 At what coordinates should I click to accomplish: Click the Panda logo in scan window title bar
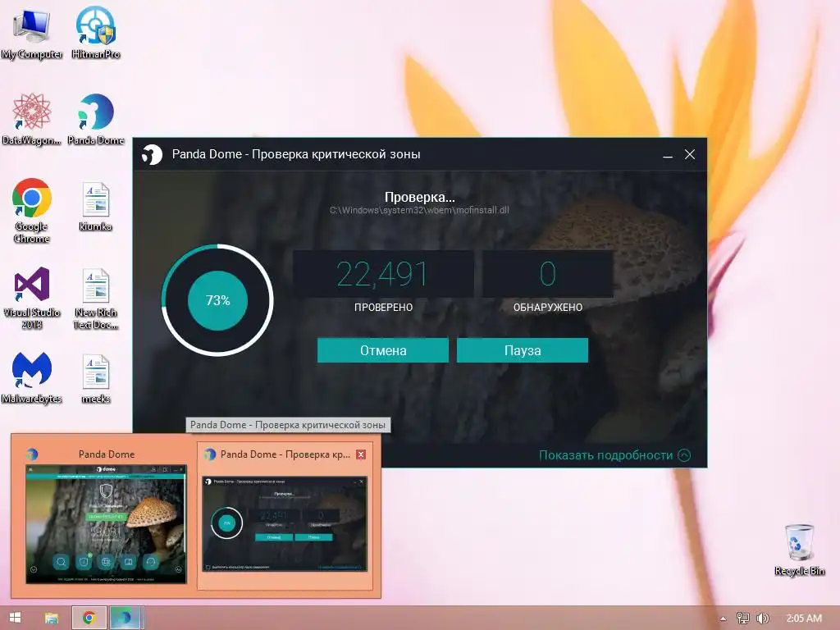[152, 155]
